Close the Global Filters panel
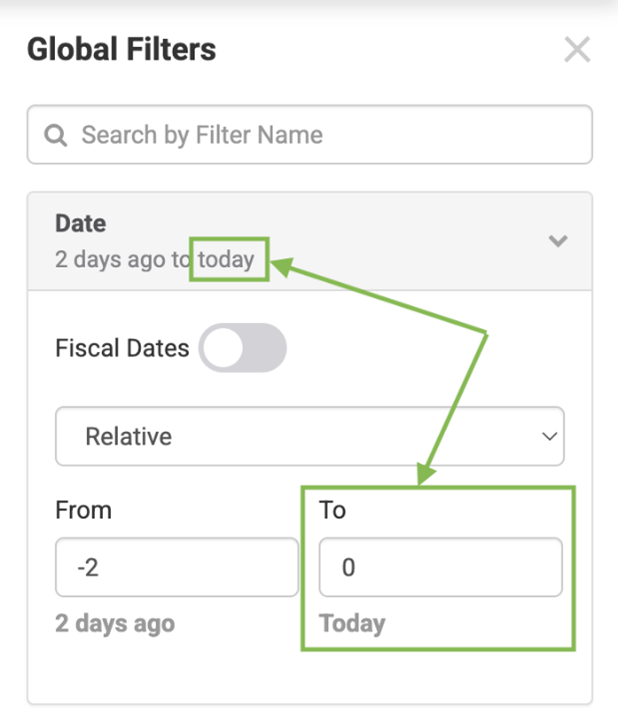 click(x=577, y=50)
